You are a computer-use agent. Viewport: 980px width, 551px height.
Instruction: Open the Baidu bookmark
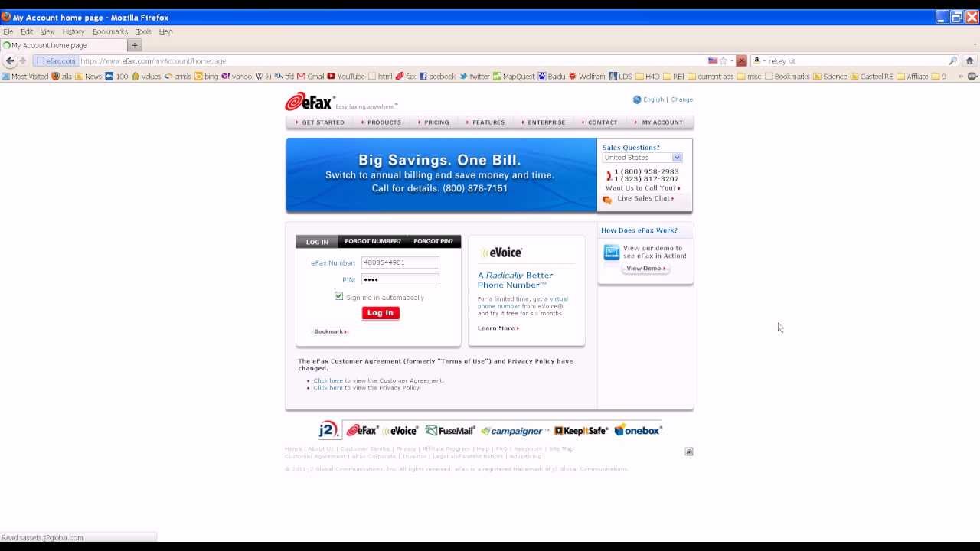click(x=552, y=77)
